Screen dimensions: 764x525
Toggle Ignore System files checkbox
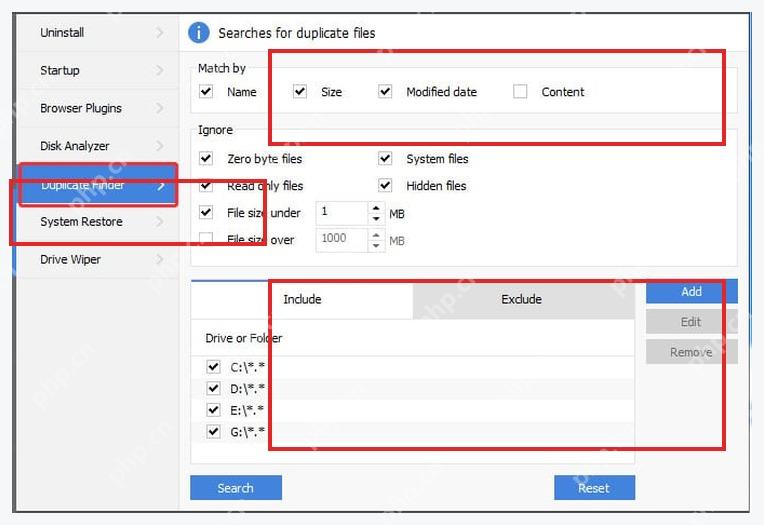point(385,158)
